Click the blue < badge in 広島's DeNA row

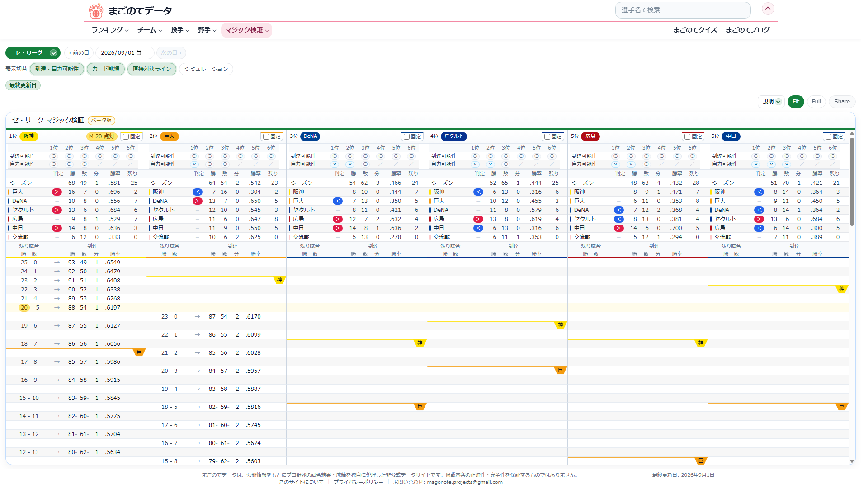(618, 210)
